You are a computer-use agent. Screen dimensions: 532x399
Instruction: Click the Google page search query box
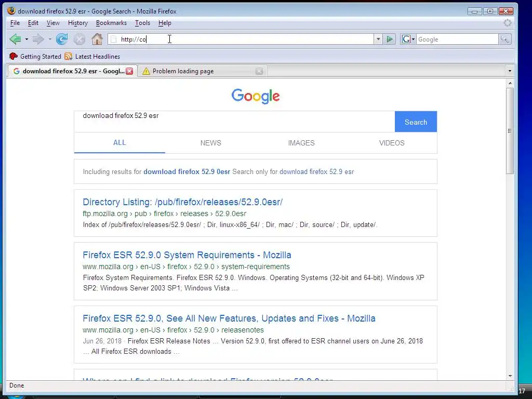[234, 122]
